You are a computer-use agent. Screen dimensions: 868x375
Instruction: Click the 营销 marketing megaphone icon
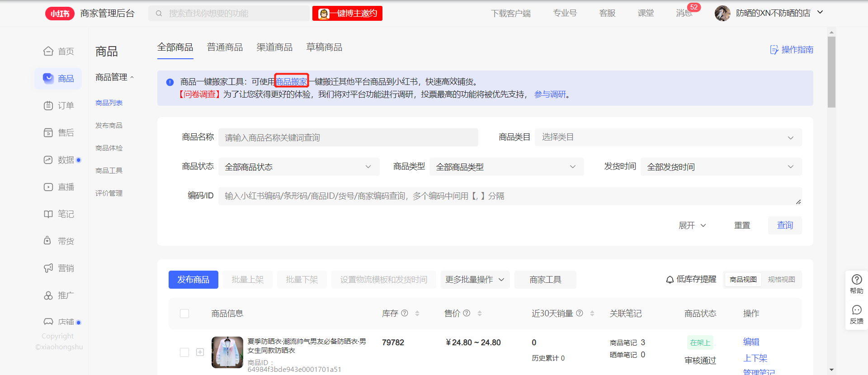point(48,268)
